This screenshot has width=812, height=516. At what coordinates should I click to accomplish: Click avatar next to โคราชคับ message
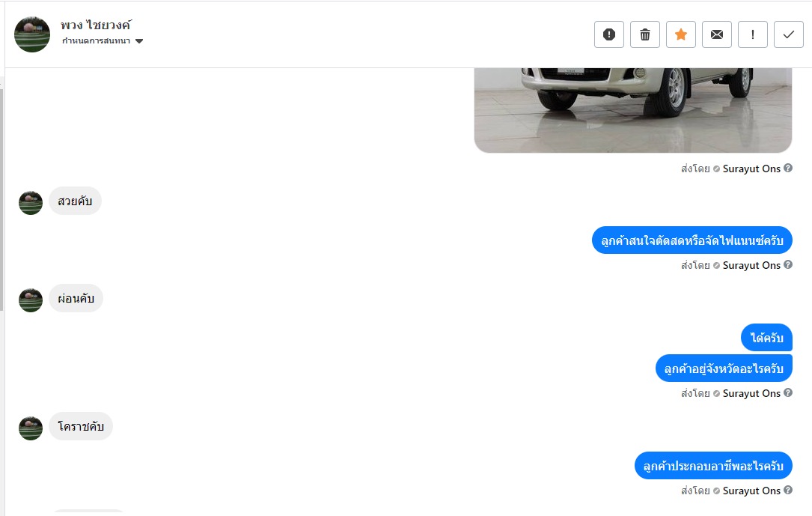pos(31,428)
